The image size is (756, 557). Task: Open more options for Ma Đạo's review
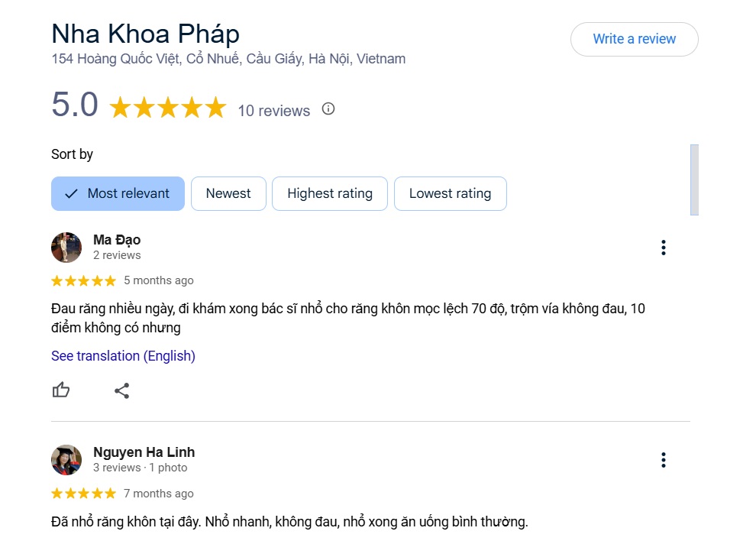664,248
